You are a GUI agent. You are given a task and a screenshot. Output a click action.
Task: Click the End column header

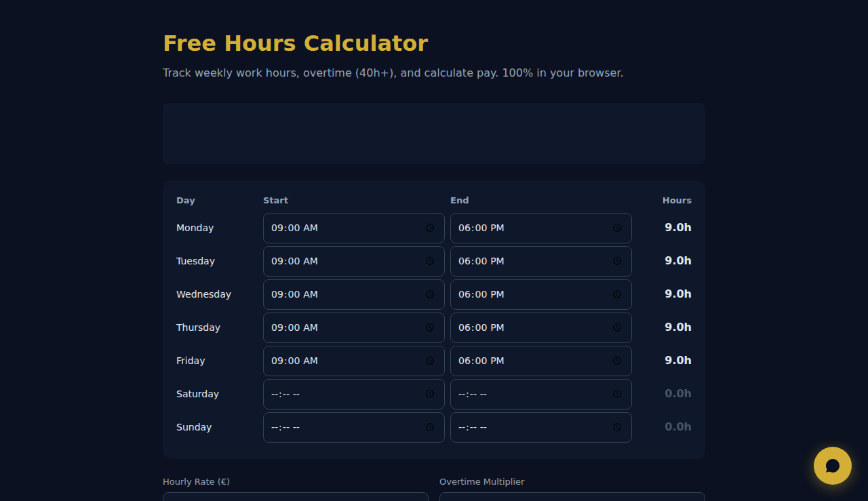460,201
